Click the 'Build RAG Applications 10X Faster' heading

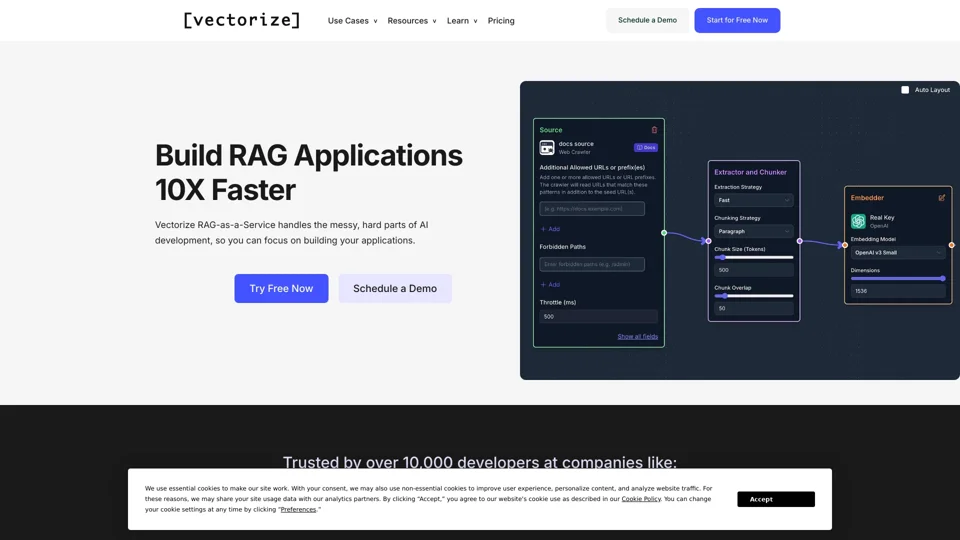309,173
